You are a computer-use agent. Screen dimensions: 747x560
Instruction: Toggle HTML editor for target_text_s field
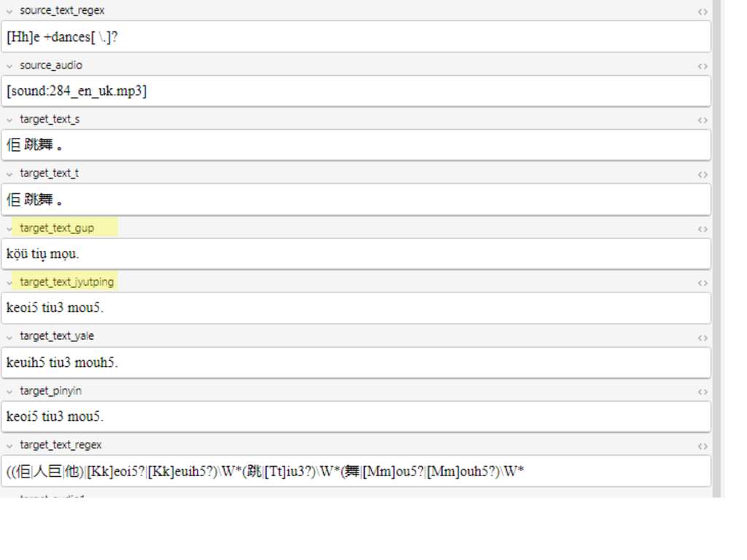[x=703, y=120]
